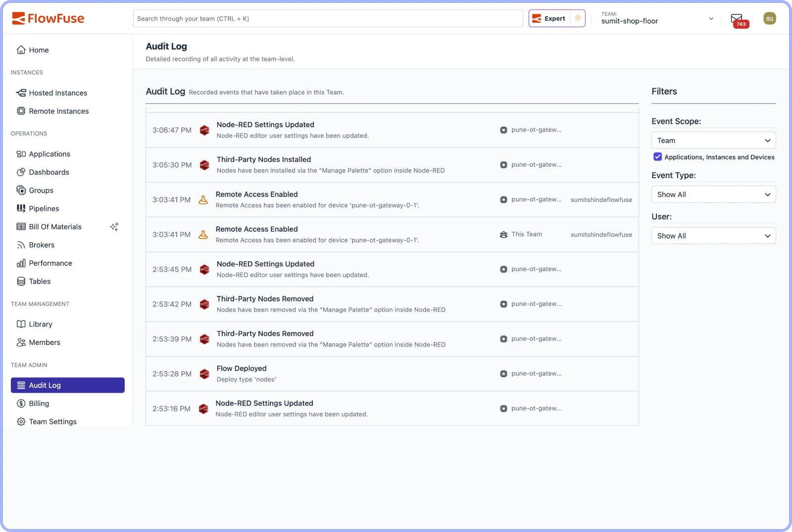Viewport: 792px width, 532px height.
Task: Select the Flow Deployed event title
Action: 242,369
